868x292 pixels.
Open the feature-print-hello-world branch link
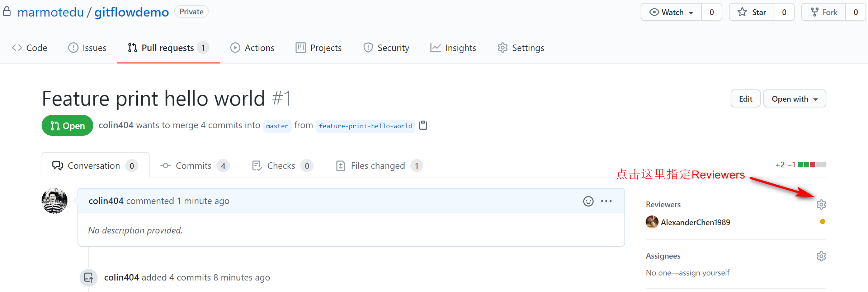(x=365, y=126)
